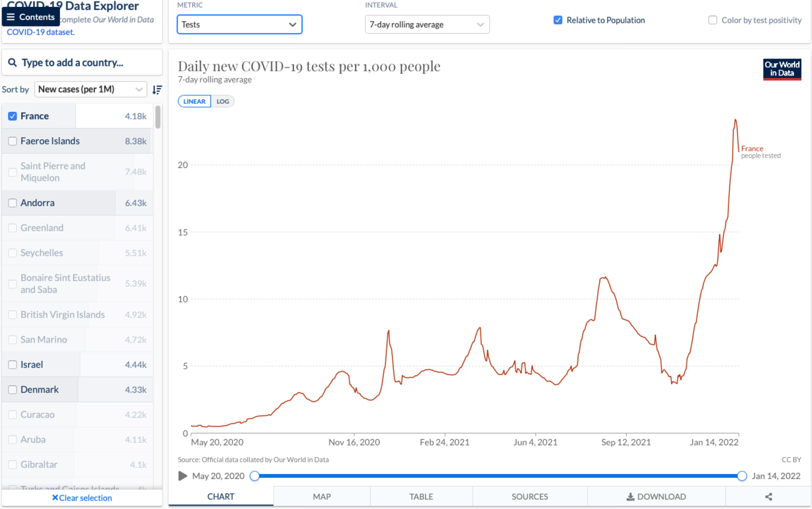Disable Relative to Population checkbox
This screenshot has height=509, width=812.
(558, 20)
